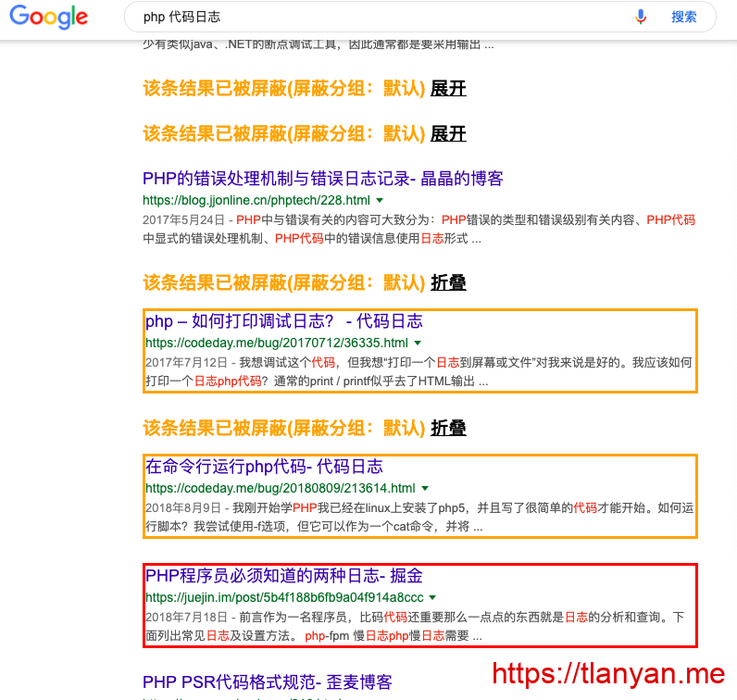Click the juejin.im/post green URL text
This screenshot has height=700, width=737.
pyautogui.click(x=283, y=597)
